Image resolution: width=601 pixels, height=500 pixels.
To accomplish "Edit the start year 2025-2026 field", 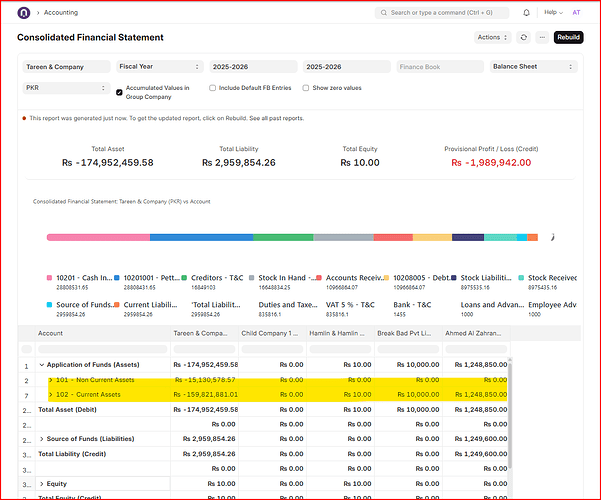I will [x=253, y=67].
